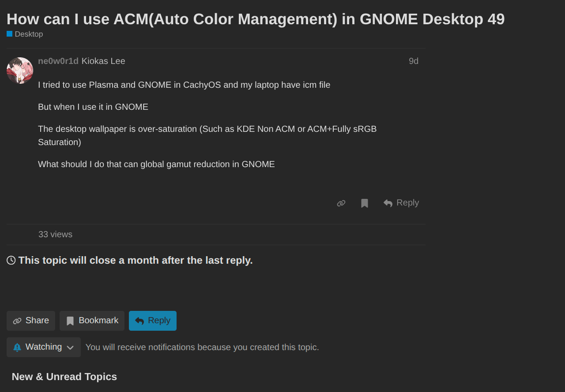Reply to the post by ne0w0r1d
The width and height of the screenshot is (565, 392).
point(401,203)
